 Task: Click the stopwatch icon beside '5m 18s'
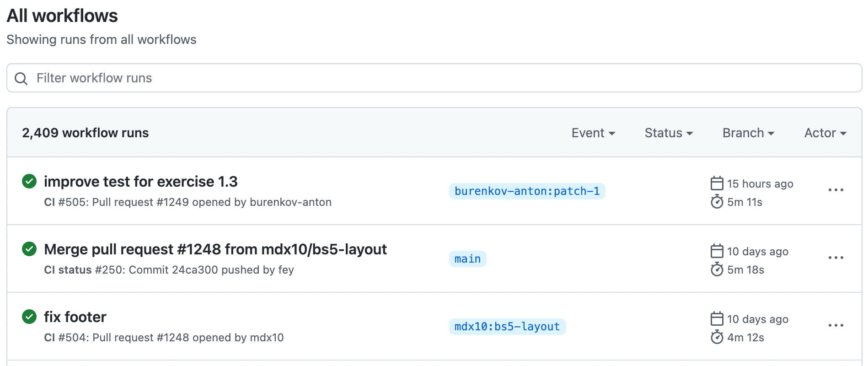point(718,270)
